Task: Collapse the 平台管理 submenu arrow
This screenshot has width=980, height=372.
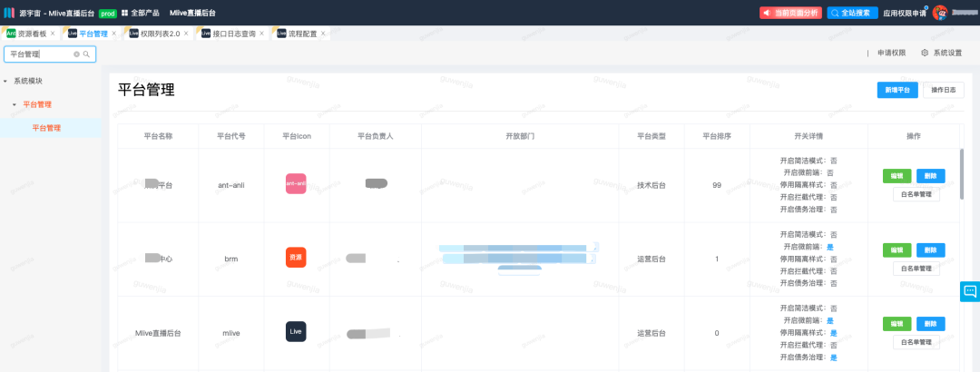Action: click(15, 104)
